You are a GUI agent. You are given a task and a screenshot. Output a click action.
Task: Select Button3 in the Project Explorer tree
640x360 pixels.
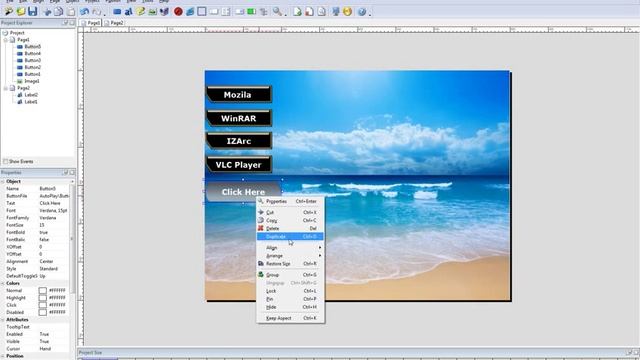(32, 60)
